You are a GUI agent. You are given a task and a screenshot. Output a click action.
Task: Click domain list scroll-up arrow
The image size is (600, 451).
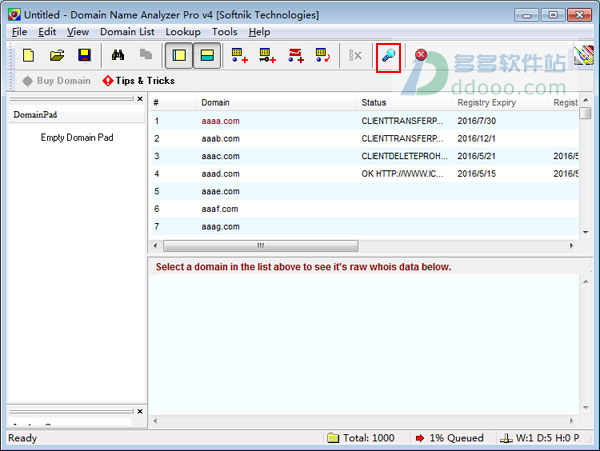coord(585,100)
